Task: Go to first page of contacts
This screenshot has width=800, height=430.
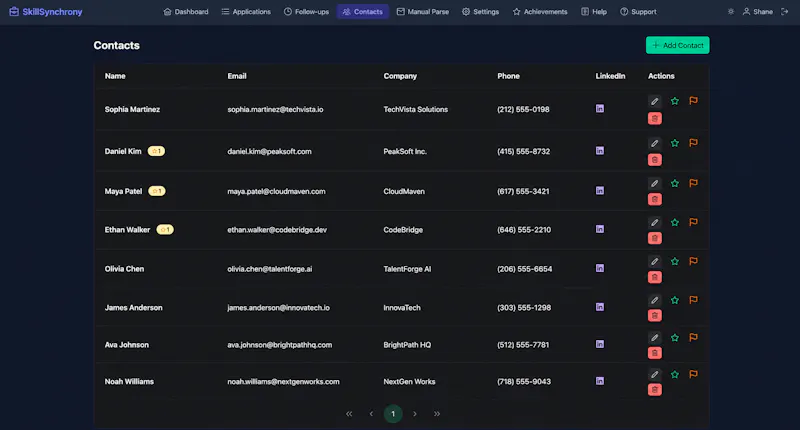Action: pos(349,414)
